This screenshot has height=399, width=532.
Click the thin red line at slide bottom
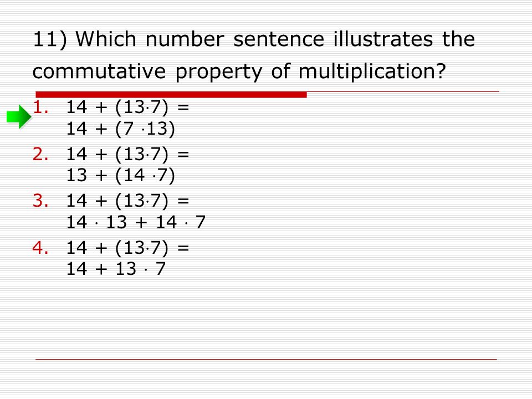pos(267,359)
